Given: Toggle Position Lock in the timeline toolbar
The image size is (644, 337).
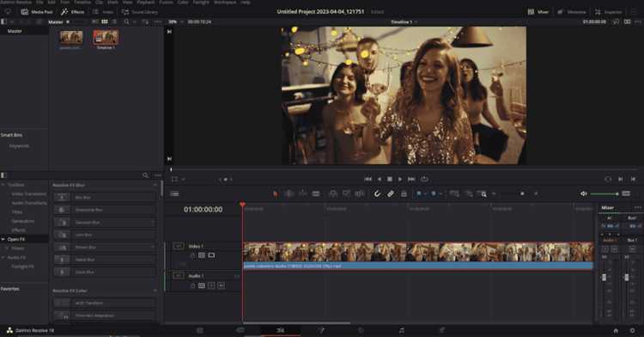Looking at the screenshot, I should click(404, 193).
